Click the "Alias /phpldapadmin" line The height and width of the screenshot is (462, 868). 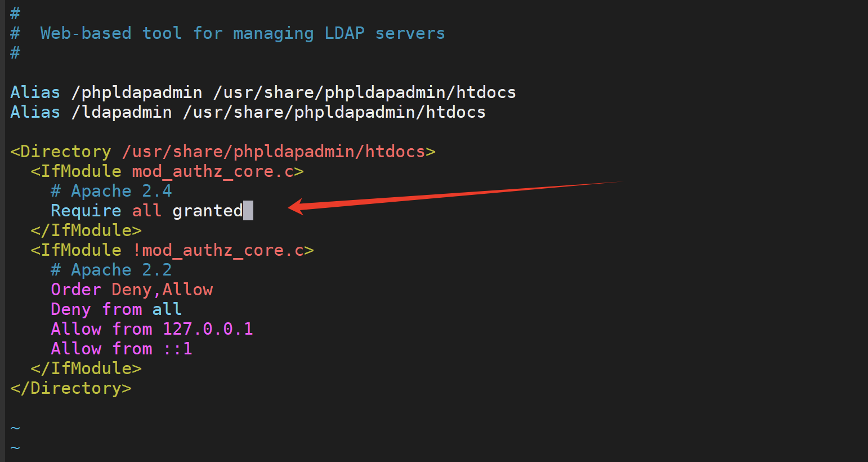[x=263, y=92]
